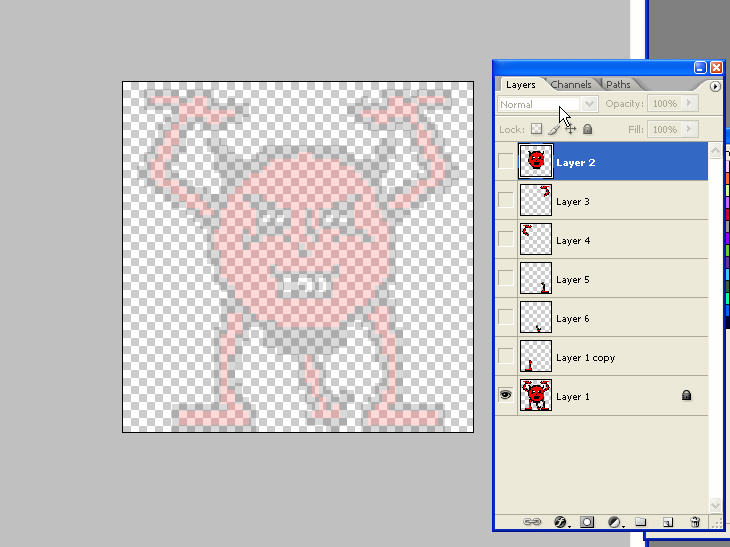730x547 pixels.
Task: Click the delete layer trash icon
Action: pos(695,522)
